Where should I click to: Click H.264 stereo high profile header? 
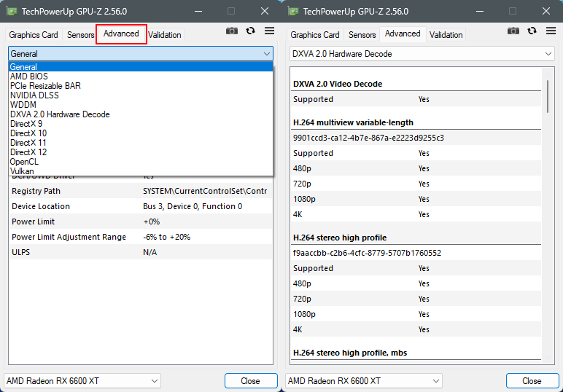coord(340,238)
